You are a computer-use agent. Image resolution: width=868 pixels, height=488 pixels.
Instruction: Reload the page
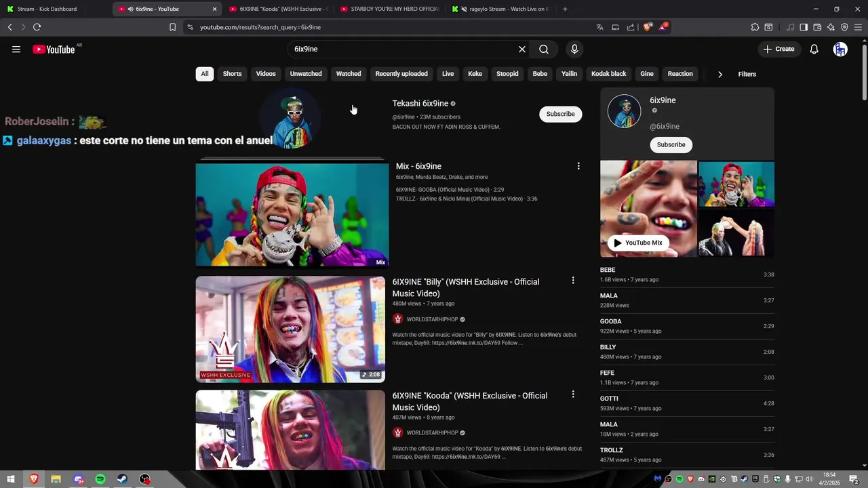tap(37, 27)
